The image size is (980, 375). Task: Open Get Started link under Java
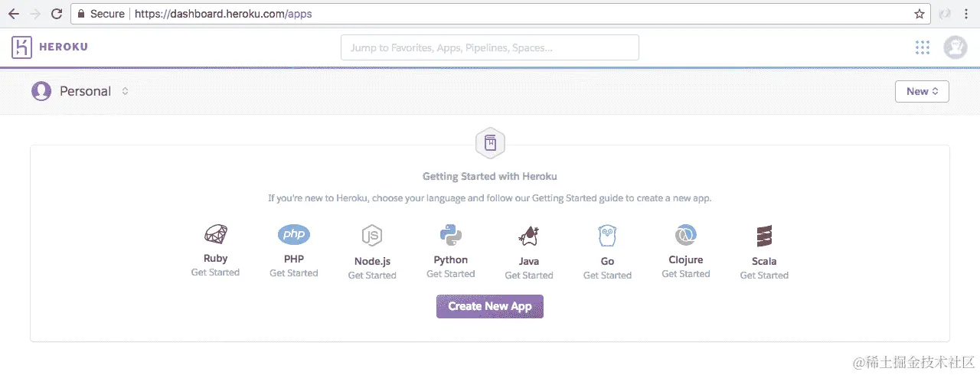[529, 276]
